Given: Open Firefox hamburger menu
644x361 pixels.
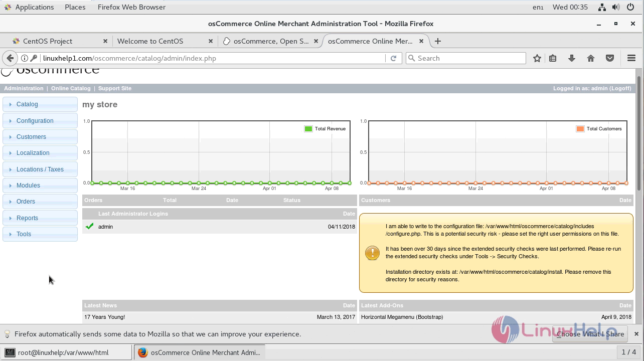Looking at the screenshot, I should tap(631, 58).
